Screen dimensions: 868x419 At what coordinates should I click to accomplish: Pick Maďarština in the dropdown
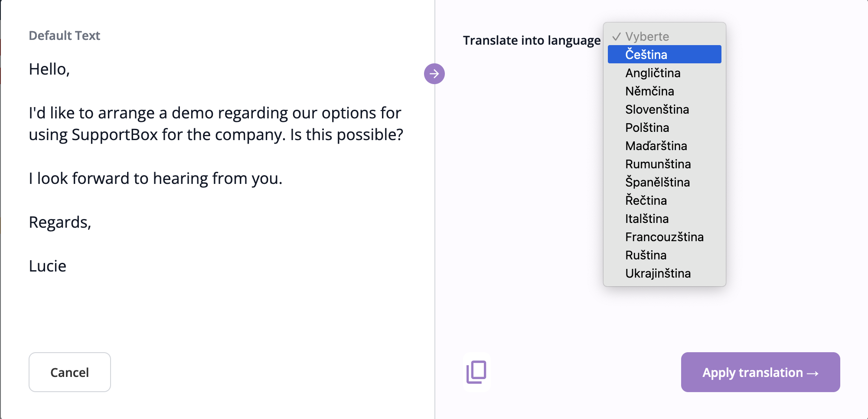(x=656, y=146)
